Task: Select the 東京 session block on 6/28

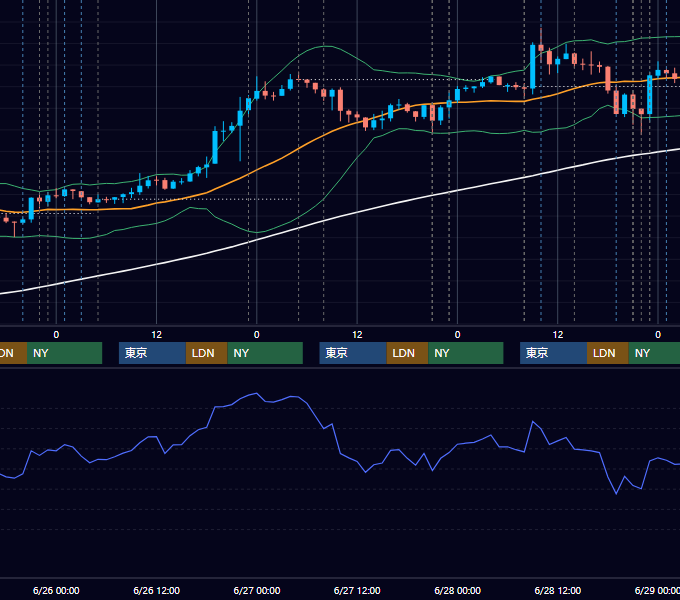Action: pos(553,353)
